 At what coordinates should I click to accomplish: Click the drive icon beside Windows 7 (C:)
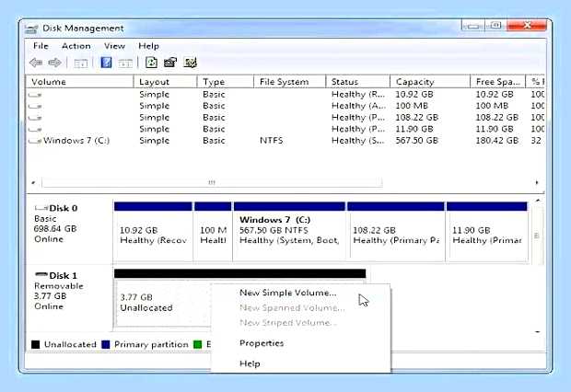coord(35,141)
